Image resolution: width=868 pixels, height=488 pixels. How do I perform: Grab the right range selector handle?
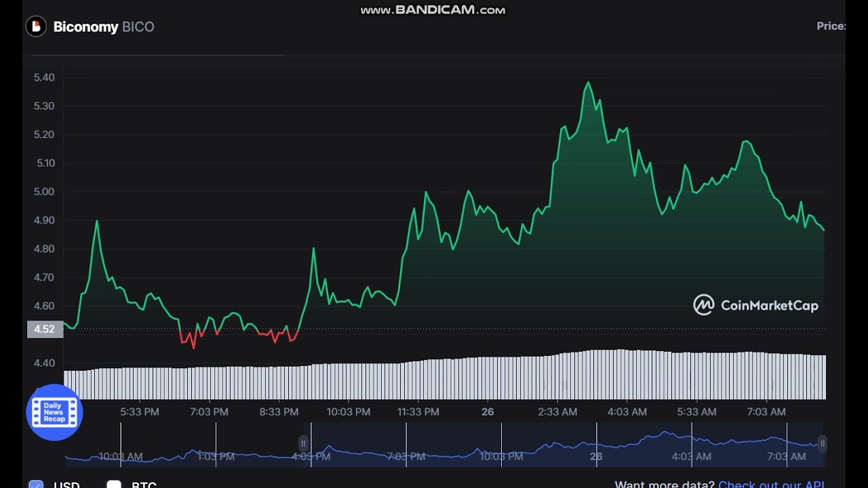(x=823, y=443)
